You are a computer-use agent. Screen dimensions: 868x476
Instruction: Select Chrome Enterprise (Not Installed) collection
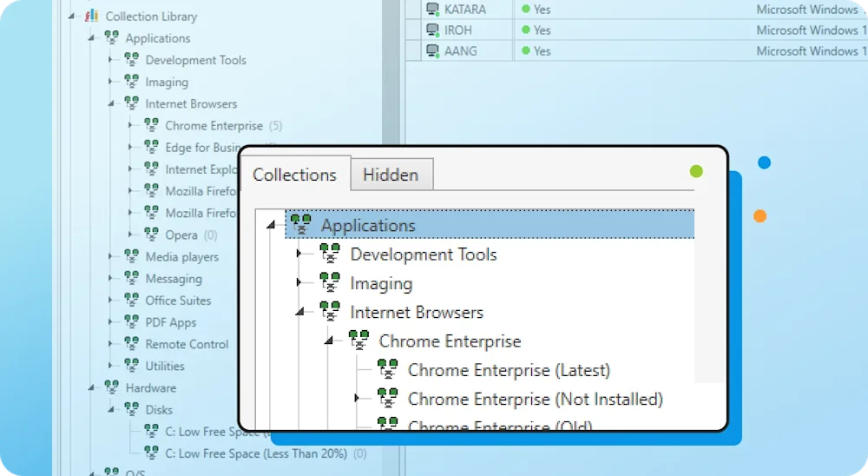pos(536,399)
